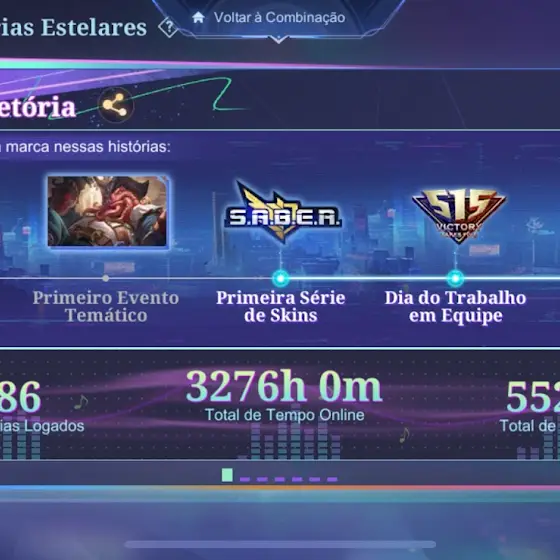Jump to the last purple page indicator
Screen dimensions: 560x560
(332, 479)
